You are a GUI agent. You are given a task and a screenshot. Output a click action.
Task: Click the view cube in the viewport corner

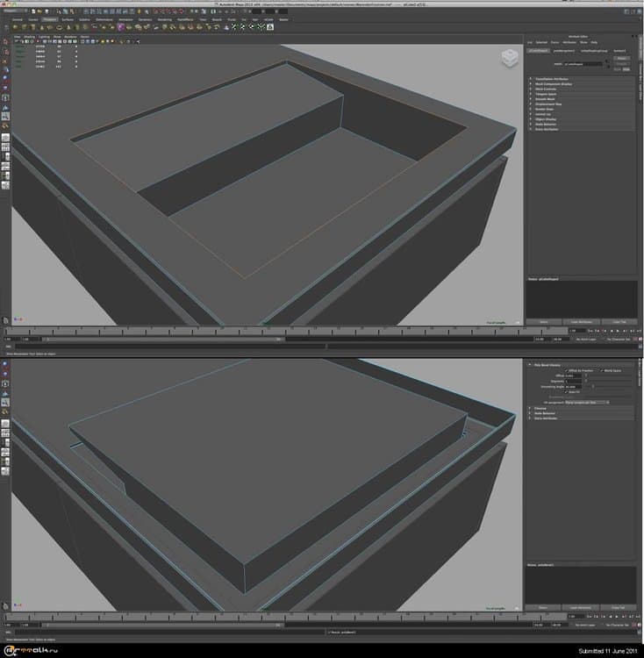point(509,59)
